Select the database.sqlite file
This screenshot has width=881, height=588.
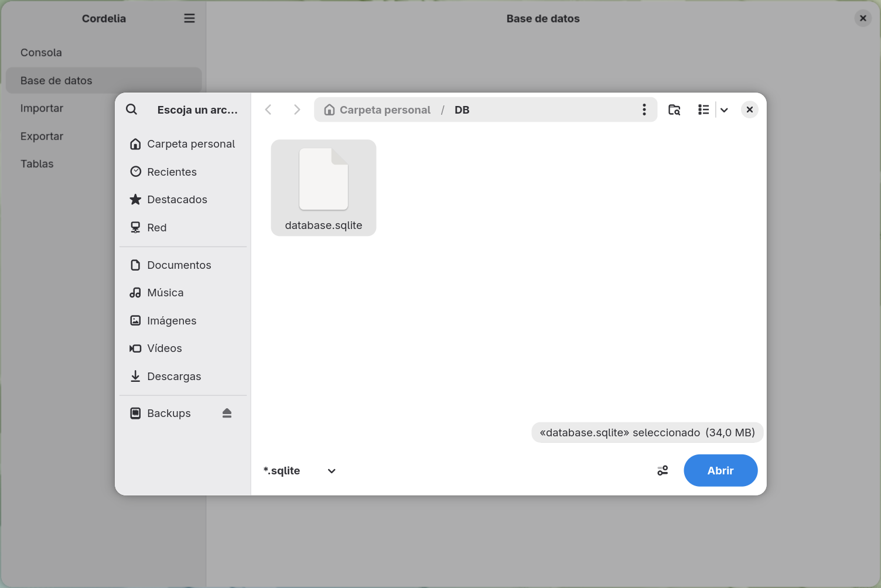point(323,188)
